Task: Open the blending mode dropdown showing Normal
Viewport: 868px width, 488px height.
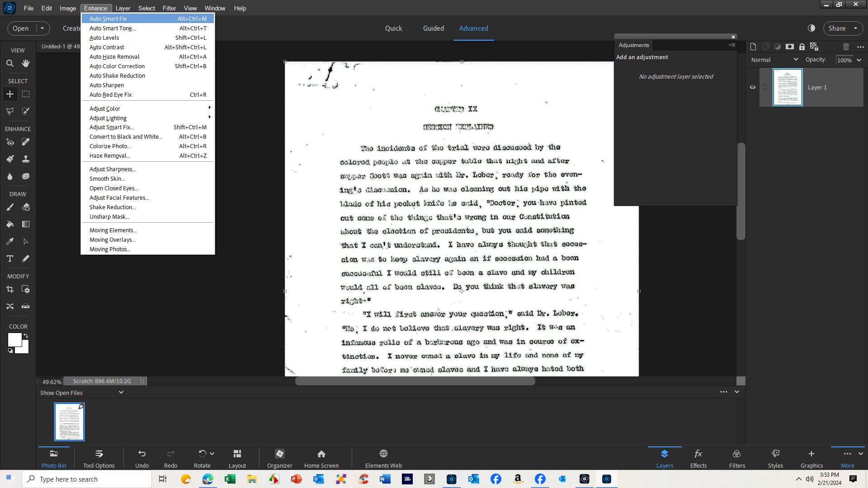Action: (774, 59)
